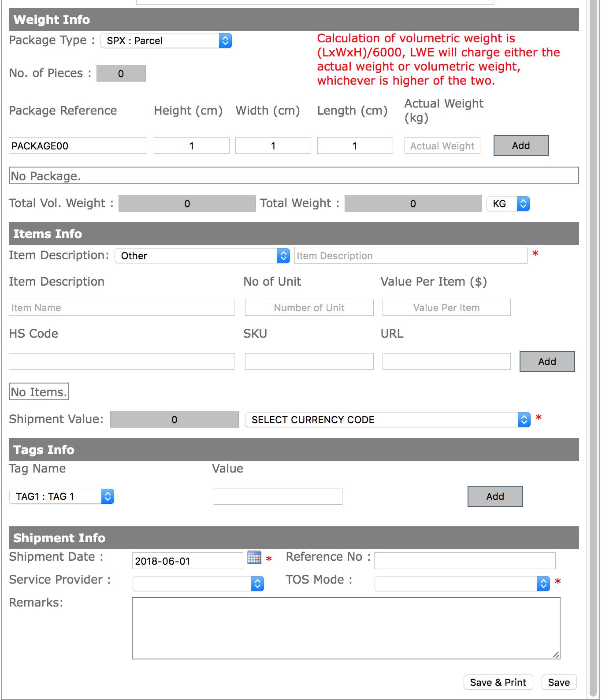Open the TAG1 : TAG 1 dropdown

(62, 496)
